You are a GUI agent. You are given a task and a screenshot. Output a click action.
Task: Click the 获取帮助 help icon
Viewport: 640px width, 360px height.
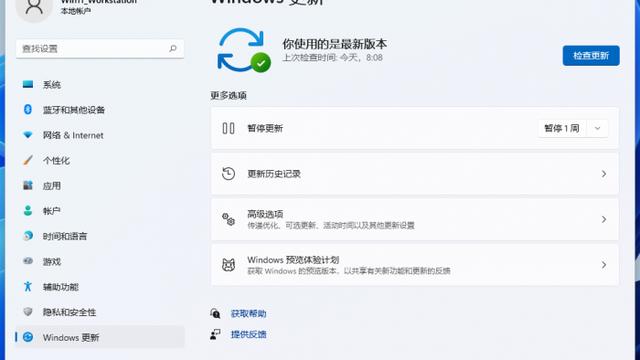215,313
